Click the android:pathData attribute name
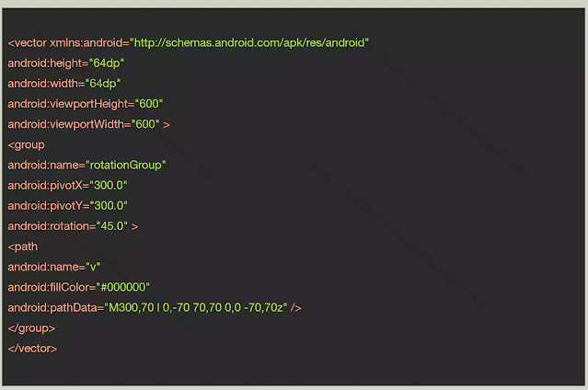The height and width of the screenshot is (390, 588). pyautogui.click(x=50, y=306)
